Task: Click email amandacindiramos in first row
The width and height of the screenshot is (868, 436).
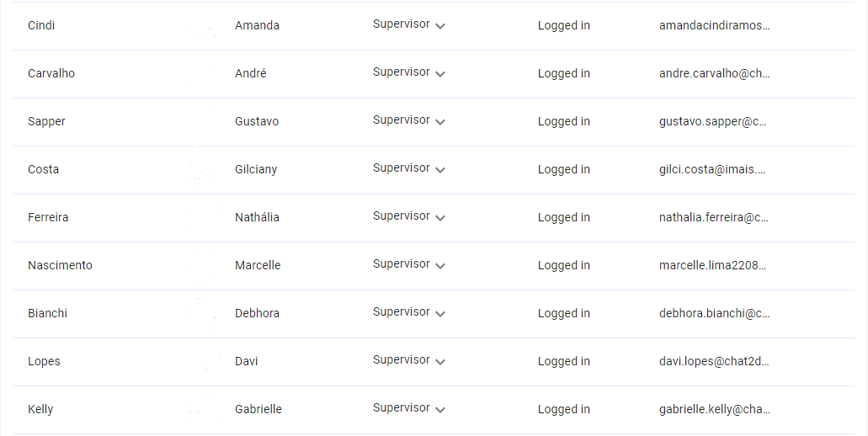Action: tap(714, 25)
